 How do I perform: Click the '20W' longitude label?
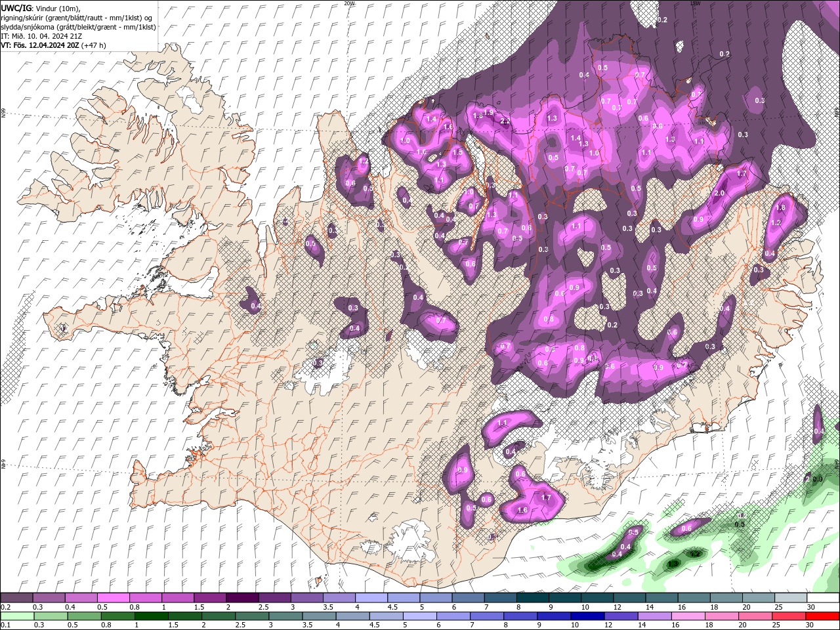(x=350, y=3)
